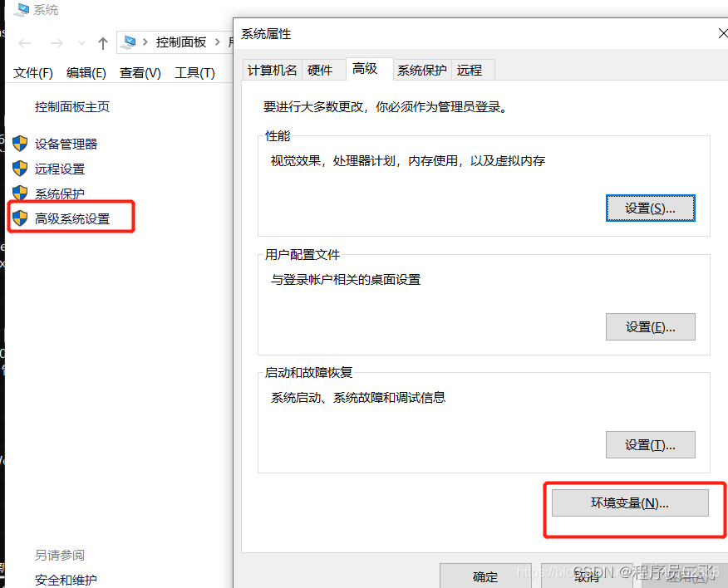Click the computer icon in the address bar
This screenshot has height=588, width=728.
point(128,42)
